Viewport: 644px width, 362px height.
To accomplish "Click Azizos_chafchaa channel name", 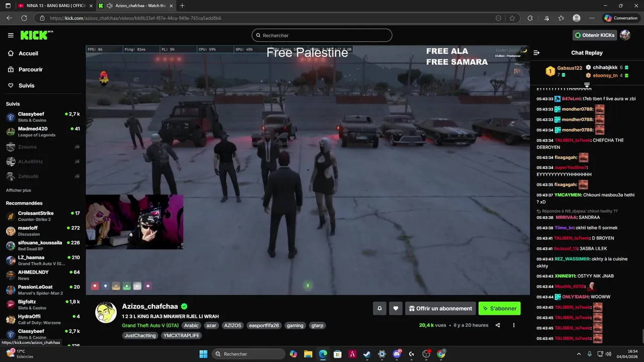I will [x=150, y=306].
